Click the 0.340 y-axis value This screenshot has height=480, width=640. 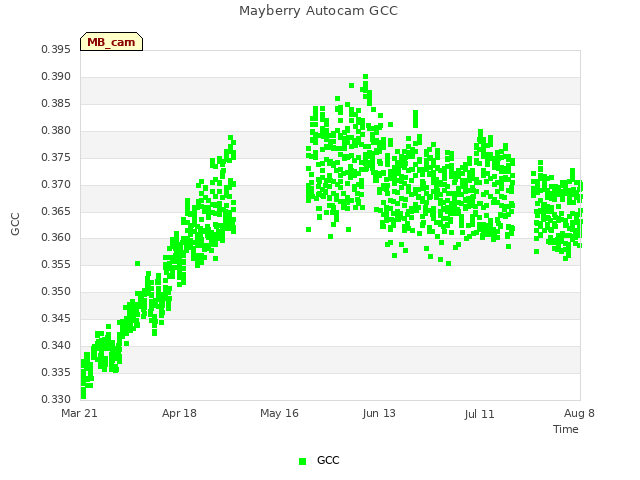click(x=56, y=345)
